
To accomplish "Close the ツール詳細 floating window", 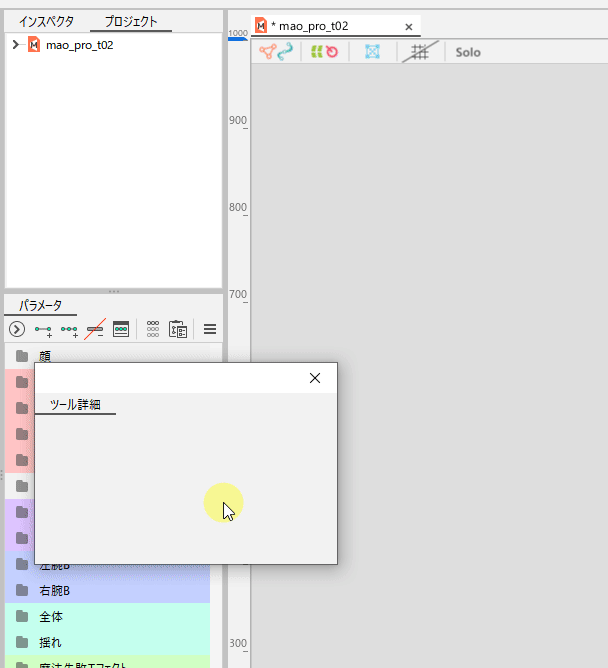I will coord(315,378).
